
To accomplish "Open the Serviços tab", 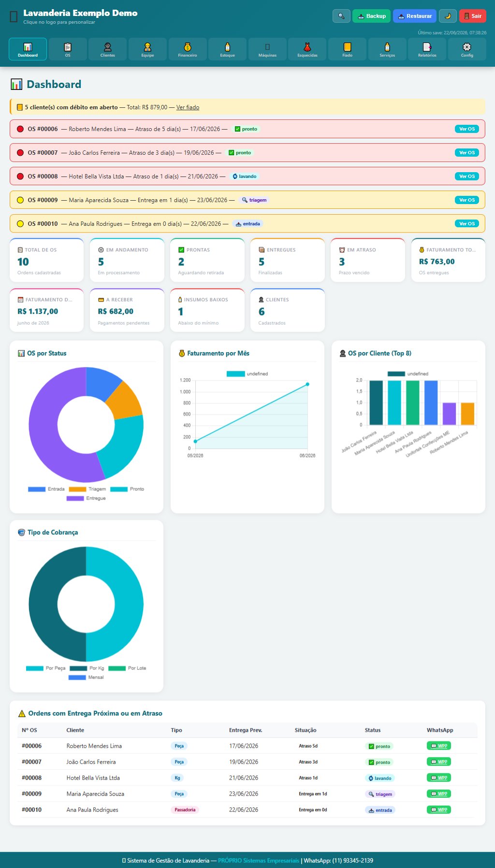I will click(x=387, y=49).
